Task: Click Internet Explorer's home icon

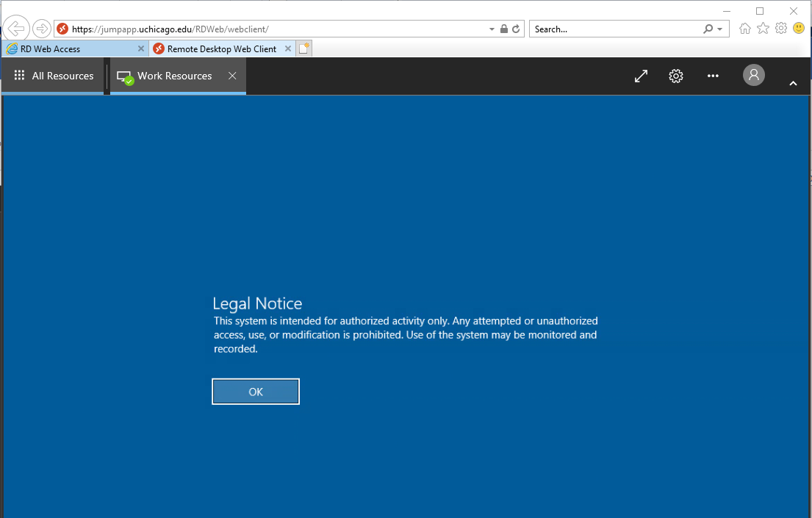Action: [x=745, y=28]
